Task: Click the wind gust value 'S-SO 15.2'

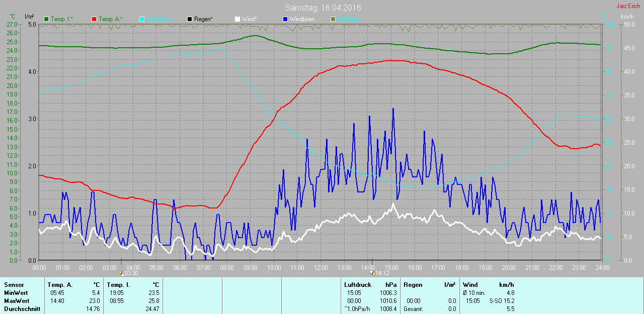Action: click(502, 300)
